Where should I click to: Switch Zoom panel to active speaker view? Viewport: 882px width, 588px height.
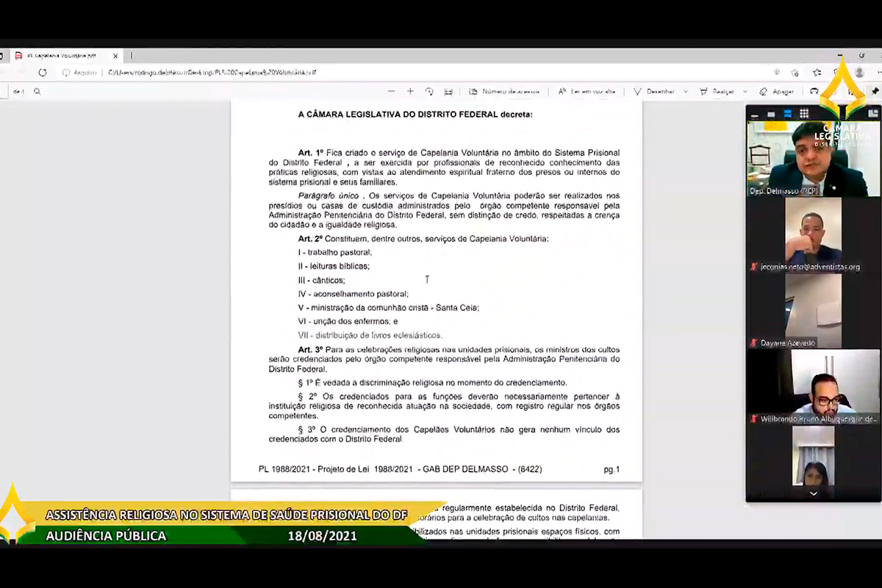click(x=787, y=114)
